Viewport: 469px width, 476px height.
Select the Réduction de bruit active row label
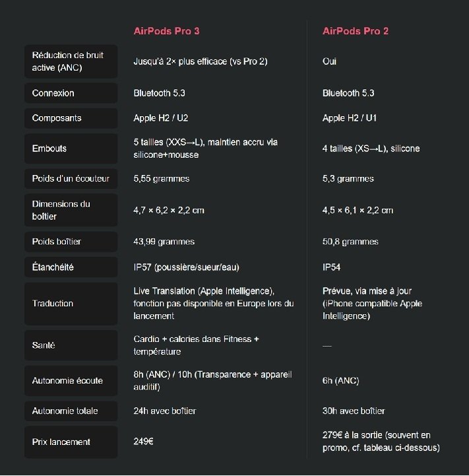pos(66,61)
